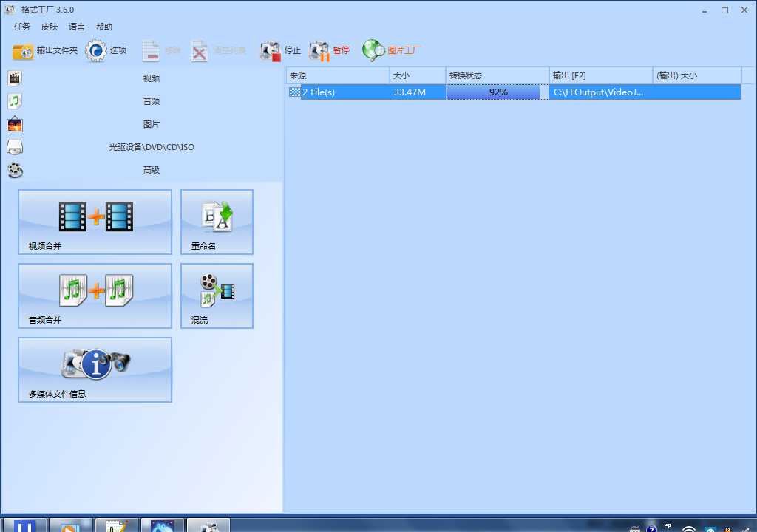Open the 视频合并 tool

click(x=95, y=222)
